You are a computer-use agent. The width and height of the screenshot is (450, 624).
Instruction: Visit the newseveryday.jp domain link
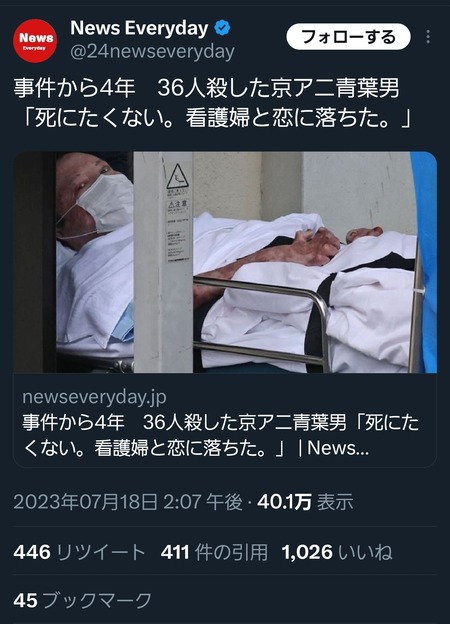pos(94,397)
